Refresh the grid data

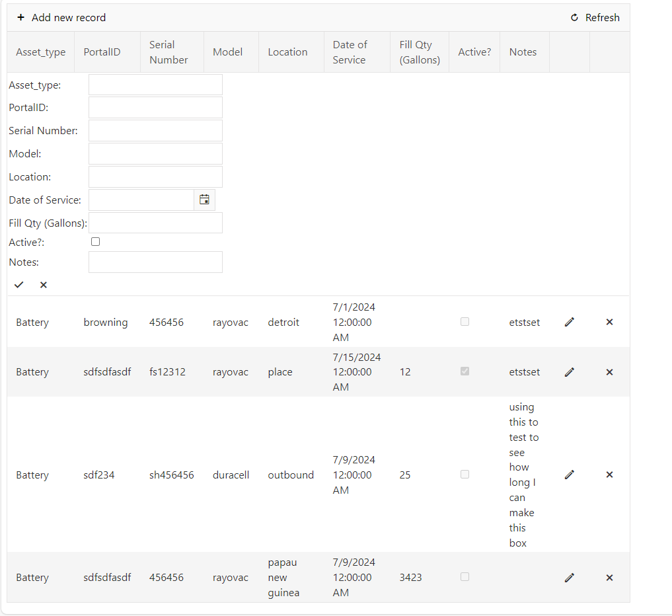pyautogui.click(x=595, y=18)
